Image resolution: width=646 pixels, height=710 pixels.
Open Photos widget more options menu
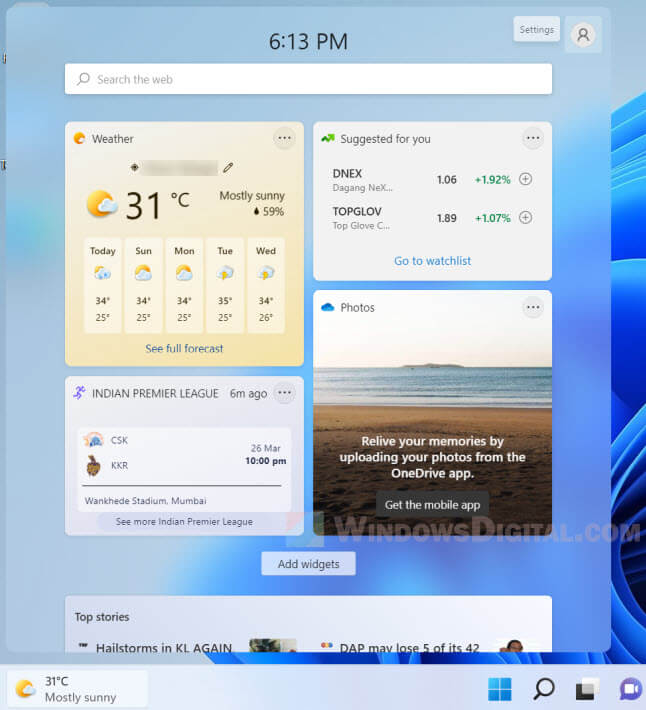[533, 307]
